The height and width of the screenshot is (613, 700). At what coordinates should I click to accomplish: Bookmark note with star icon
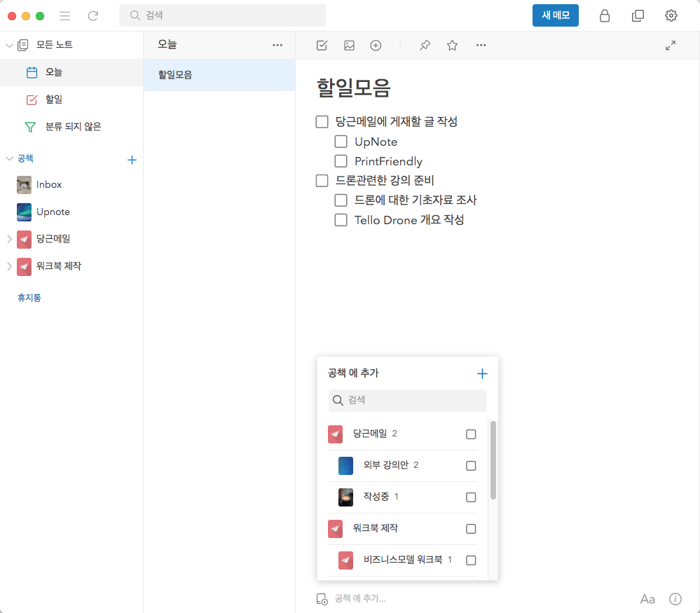452,45
